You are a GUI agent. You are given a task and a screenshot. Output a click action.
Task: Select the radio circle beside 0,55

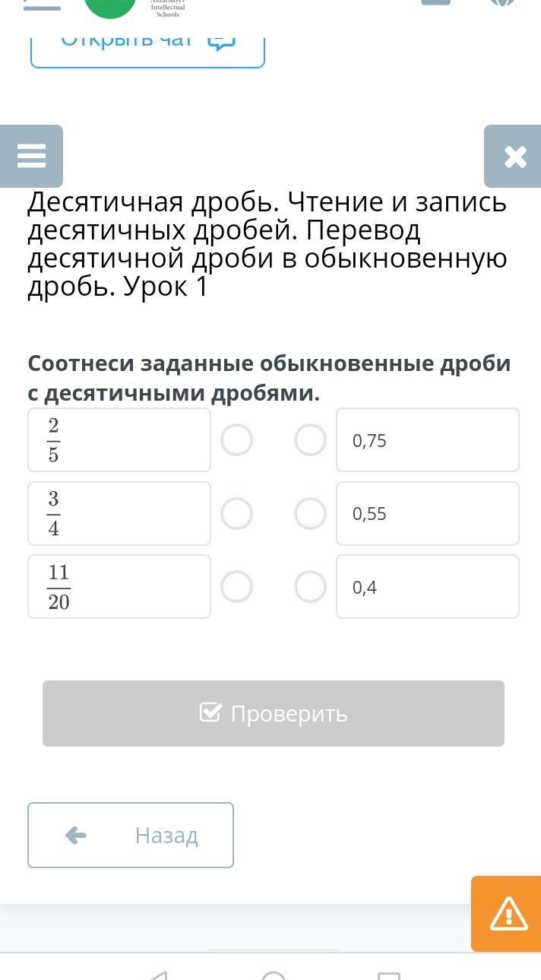click(310, 513)
